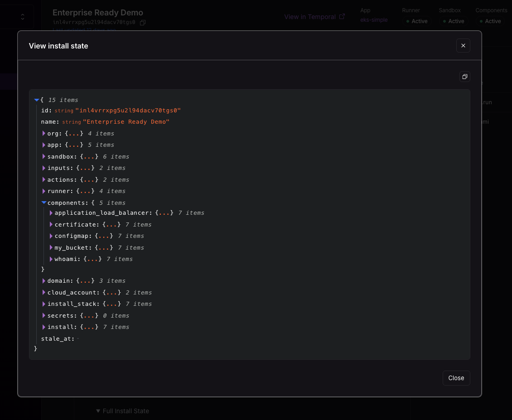The image size is (512, 420).
Task: Close the View install state dialog via X
Action: pyautogui.click(x=463, y=45)
